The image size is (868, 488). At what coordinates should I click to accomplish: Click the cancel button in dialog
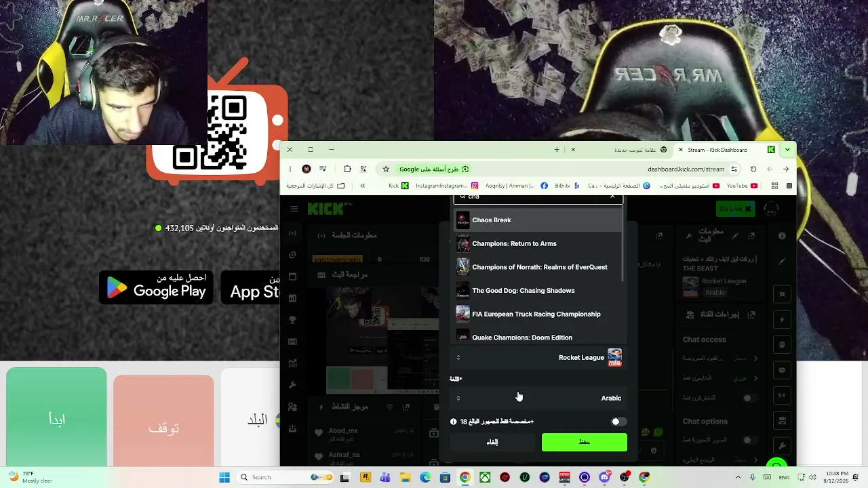492,442
